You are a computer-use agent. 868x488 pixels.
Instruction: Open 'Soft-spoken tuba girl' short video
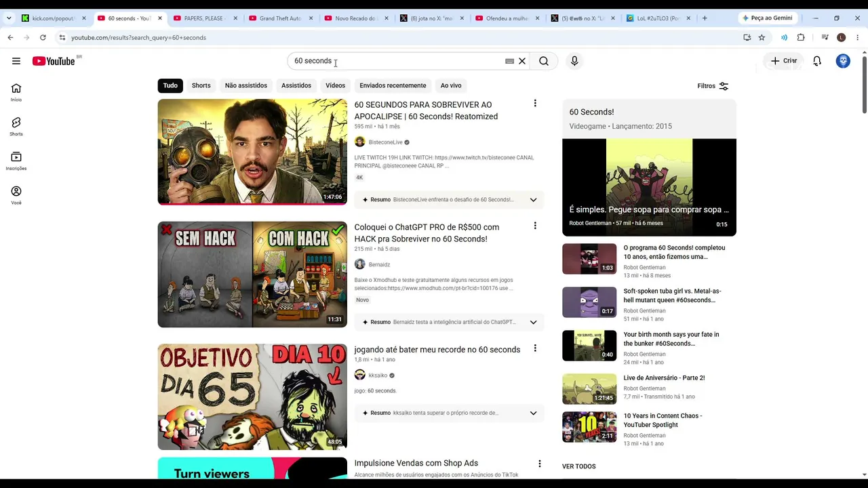(x=672, y=296)
